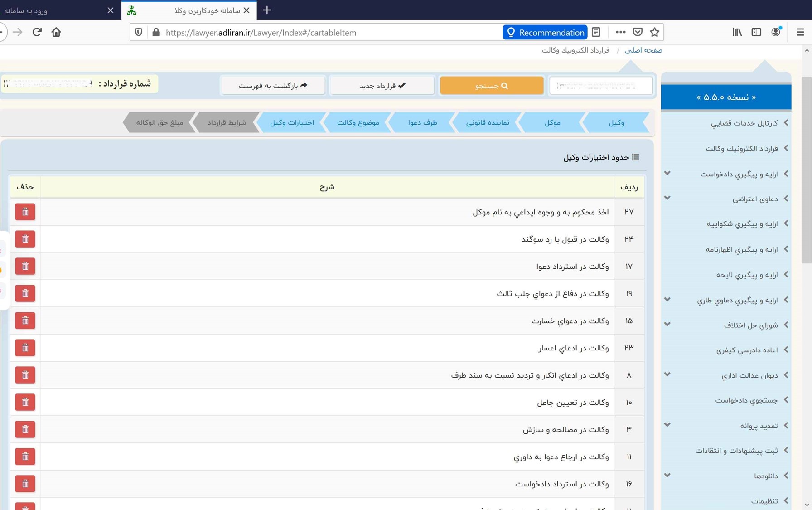Delete row 16 استرداد دادخواست
The image size is (812, 510).
(x=25, y=484)
